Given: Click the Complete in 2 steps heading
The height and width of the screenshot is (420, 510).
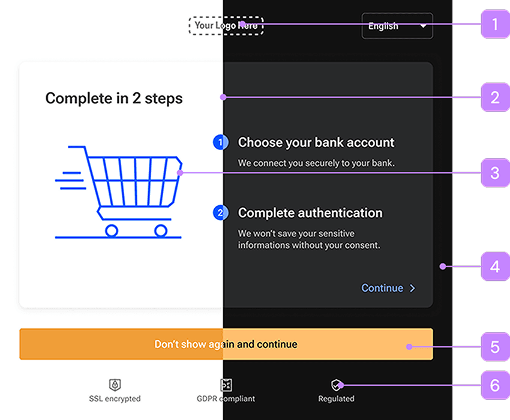Looking at the screenshot, I should tap(113, 98).
